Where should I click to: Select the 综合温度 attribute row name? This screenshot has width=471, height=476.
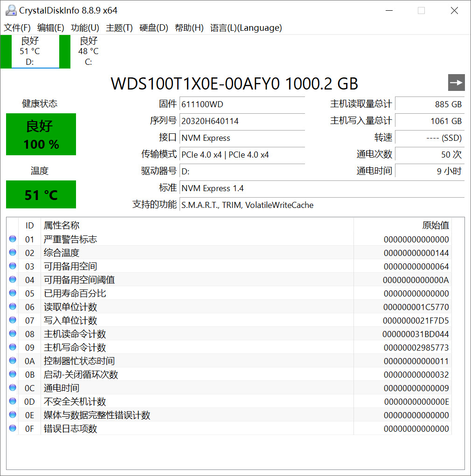62,253
